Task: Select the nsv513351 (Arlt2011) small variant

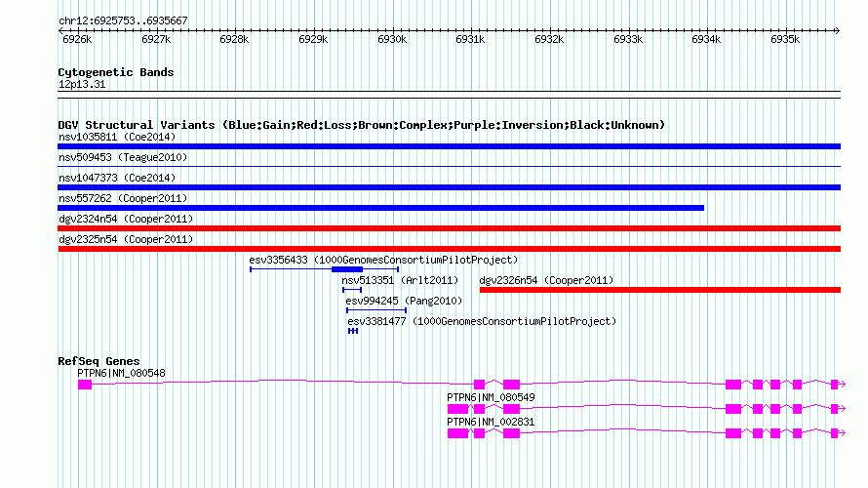Action: point(352,290)
